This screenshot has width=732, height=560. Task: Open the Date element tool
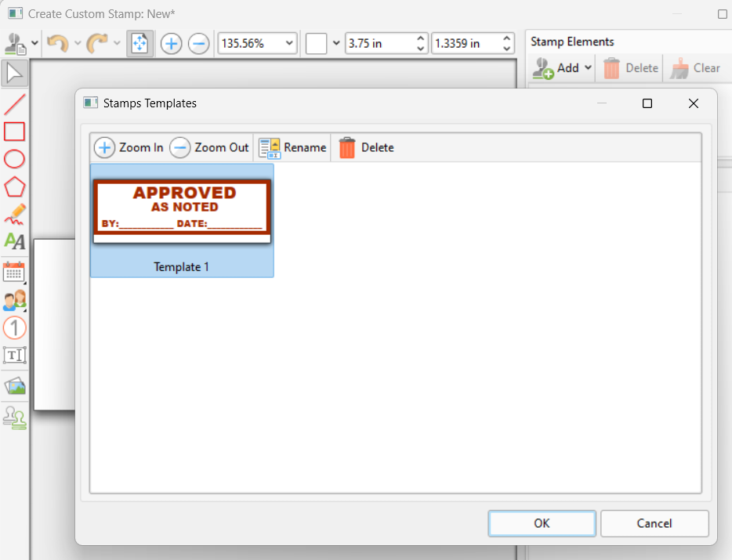(x=14, y=273)
